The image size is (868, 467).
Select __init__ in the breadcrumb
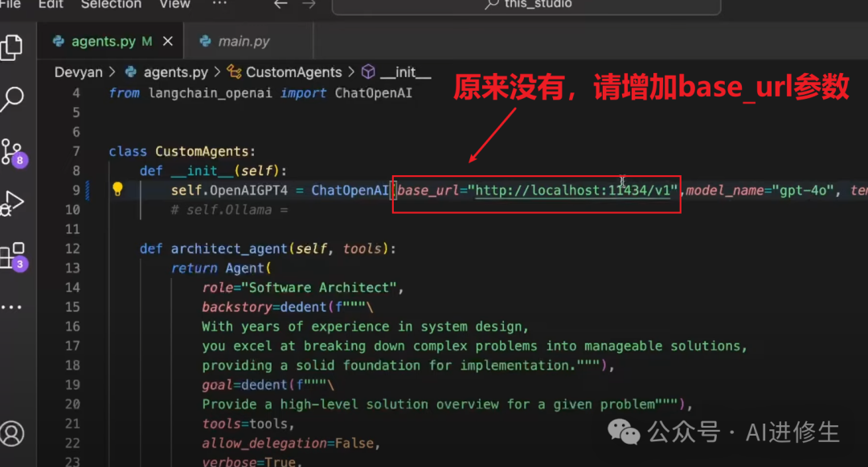point(405,72)
